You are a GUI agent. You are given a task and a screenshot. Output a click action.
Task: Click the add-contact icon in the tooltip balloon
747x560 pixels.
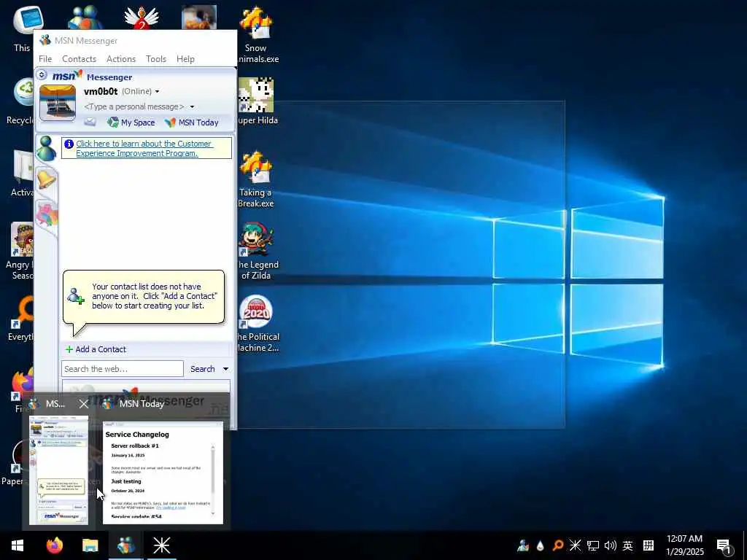click(x=75, y=296)
